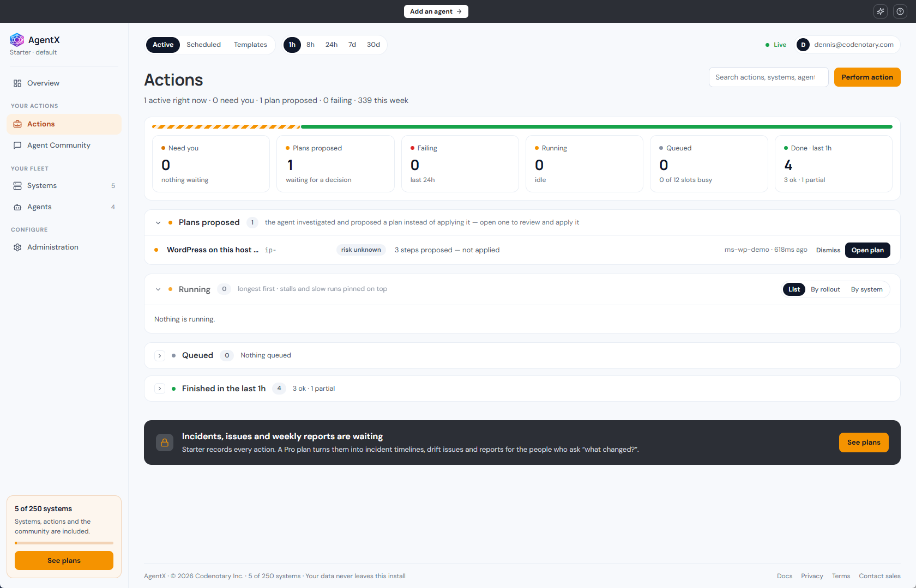Switch to the Active tab

click(x=163, y=45)
